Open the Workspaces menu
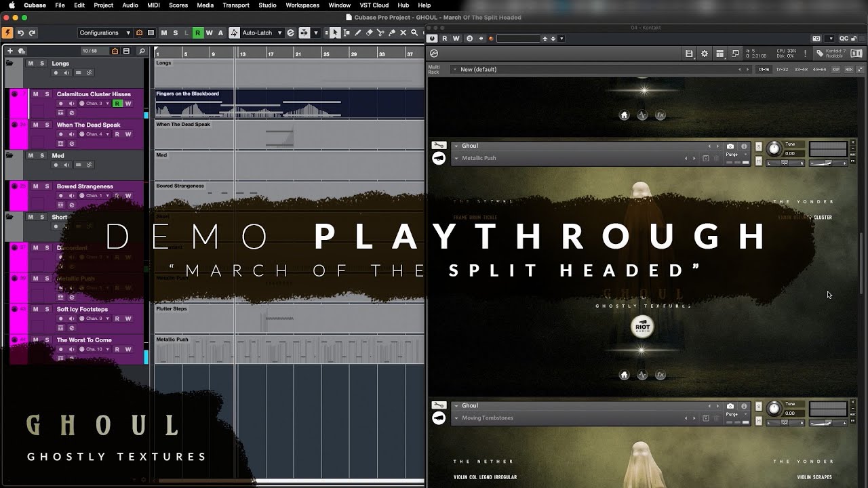The width and height of the screenshot is (868, 488). point(302,5)
